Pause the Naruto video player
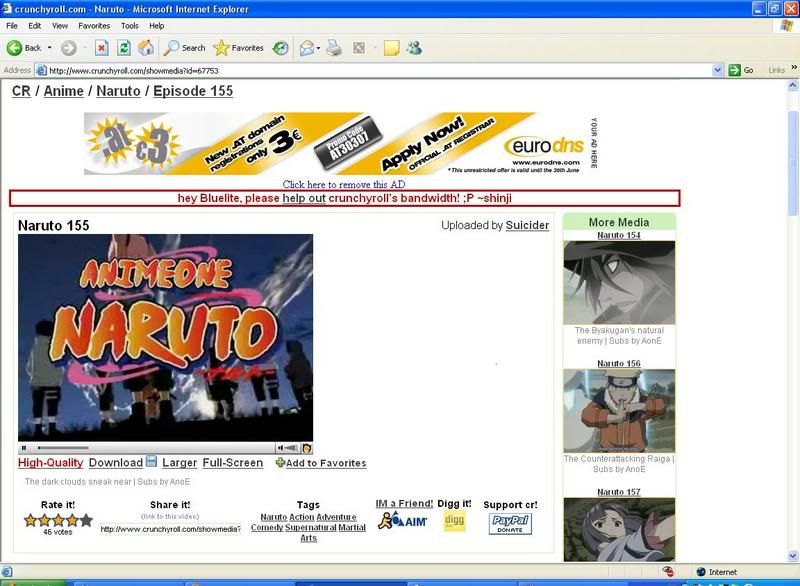800x586 pixels. (x=25, y=448)
